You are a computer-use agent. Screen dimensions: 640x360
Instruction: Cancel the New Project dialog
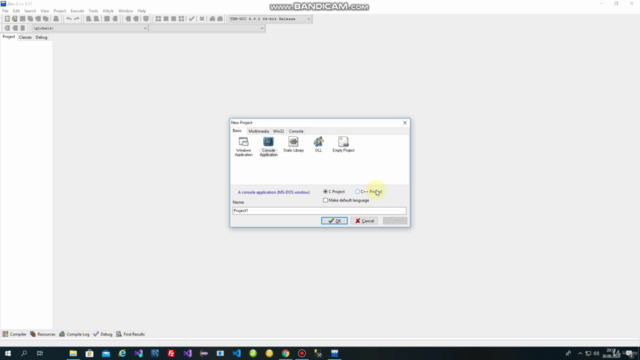tap(364, 221)
